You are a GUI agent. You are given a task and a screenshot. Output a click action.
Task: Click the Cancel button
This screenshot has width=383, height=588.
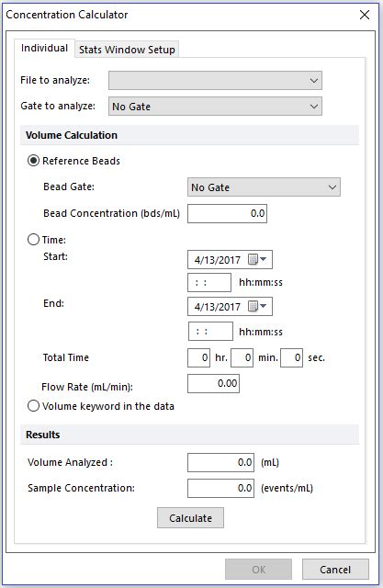coord(335,570)
